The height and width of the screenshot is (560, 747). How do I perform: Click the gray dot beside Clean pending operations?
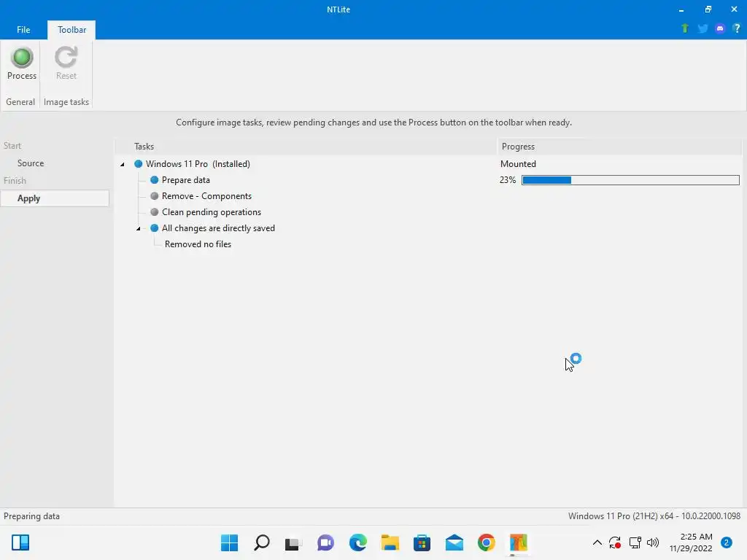(x=155, y=212)
